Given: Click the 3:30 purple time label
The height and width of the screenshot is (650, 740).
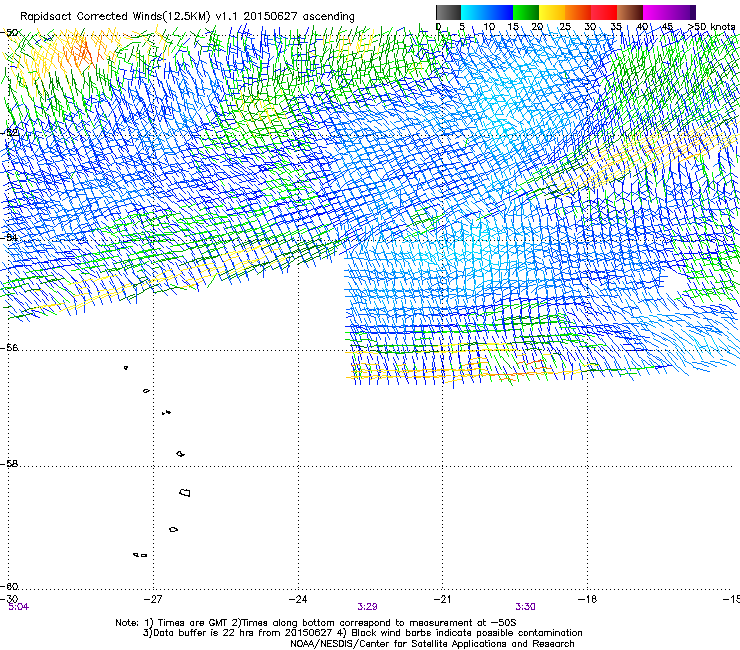Looking at the screenshot, I should click(525, 607).
